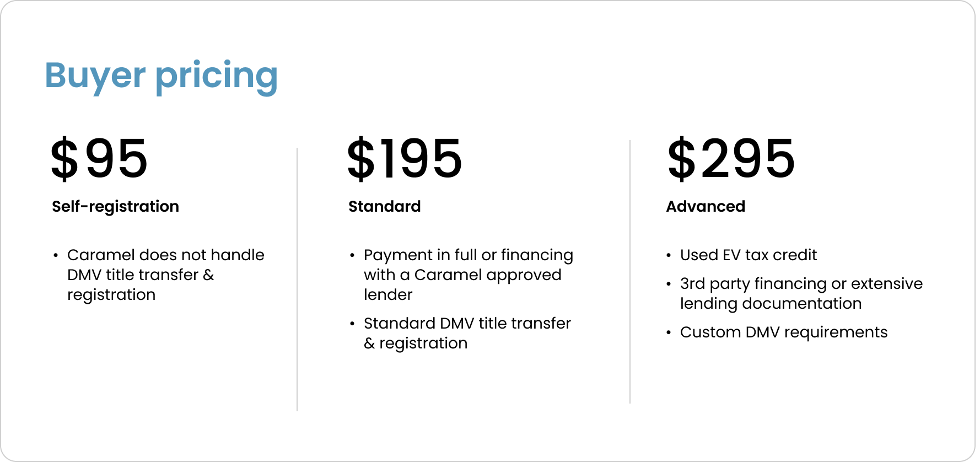Click the Self-registration plan title
This screenshot has width=980, height=462.
pyautogui.click(x=115, y=206)
